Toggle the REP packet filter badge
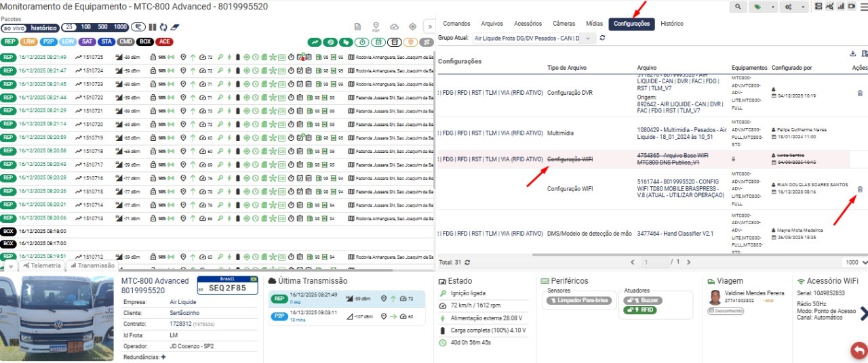The width and height of the screenshot is (868, 363). tap(9, 41)
